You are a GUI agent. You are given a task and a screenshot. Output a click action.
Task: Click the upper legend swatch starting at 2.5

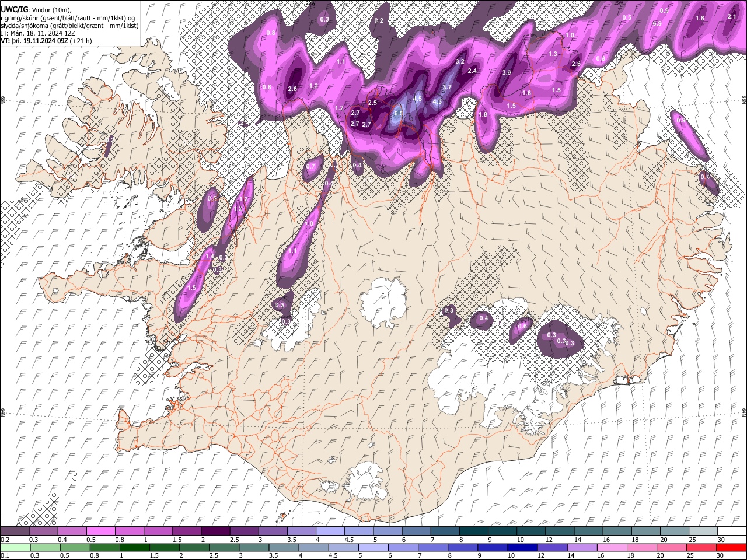(244, 531)
